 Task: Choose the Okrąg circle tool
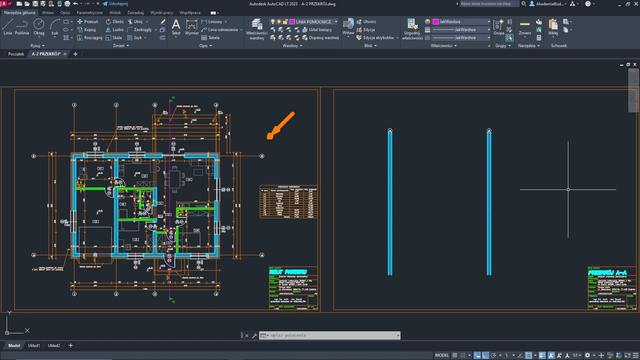point(39,27)
